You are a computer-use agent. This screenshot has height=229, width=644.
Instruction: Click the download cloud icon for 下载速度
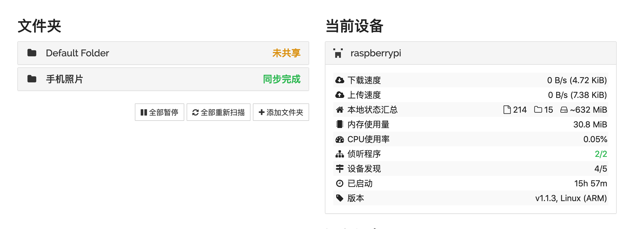340,80
